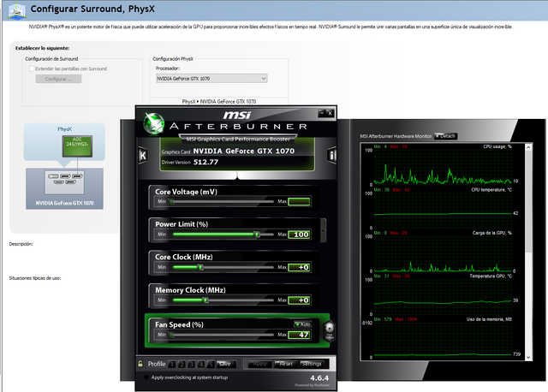The image size is (548, 392).
Task: Toggle Auto fan speed control
Action: click(x=302, y=324)
